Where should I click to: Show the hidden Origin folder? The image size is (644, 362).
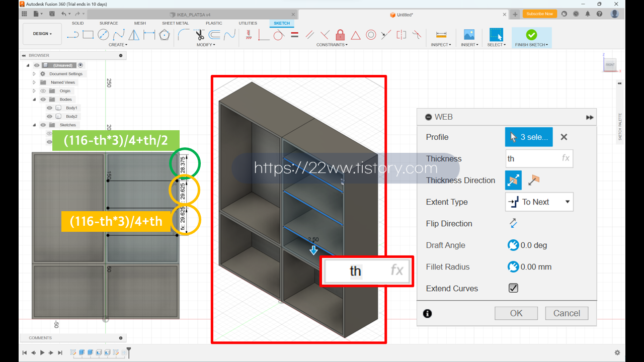point(43,91)
